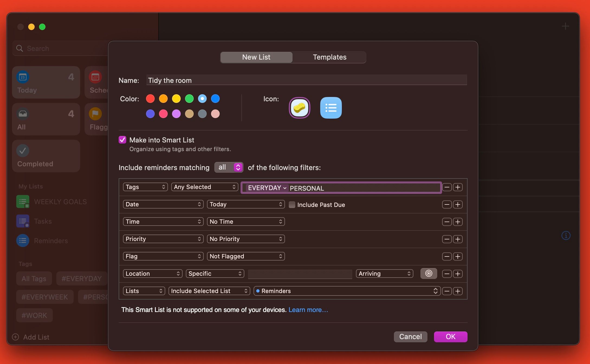Add another filter with the plus icon
The width and height of the screenshot is (590, 364).
[x=458, y=187]
